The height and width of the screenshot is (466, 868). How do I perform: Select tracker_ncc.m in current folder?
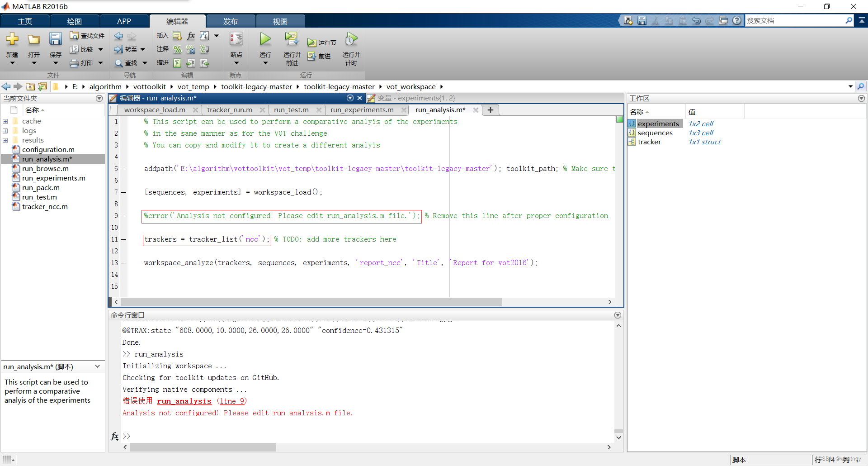(x=45, y=207)
